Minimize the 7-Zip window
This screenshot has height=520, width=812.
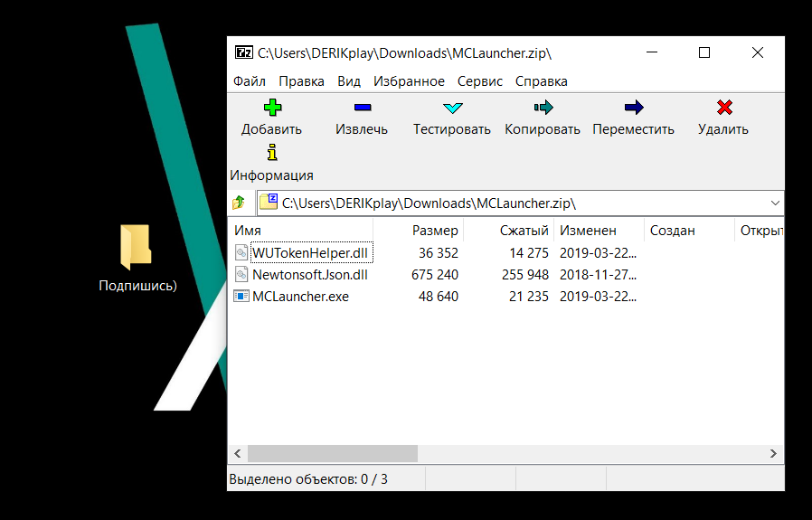(652, 52)
